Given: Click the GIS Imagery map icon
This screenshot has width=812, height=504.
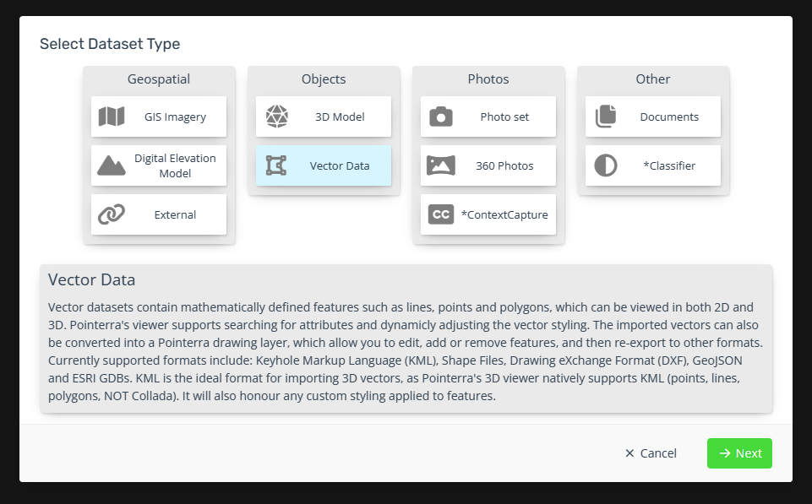Looking at the screenshot, I should point(112,117).
